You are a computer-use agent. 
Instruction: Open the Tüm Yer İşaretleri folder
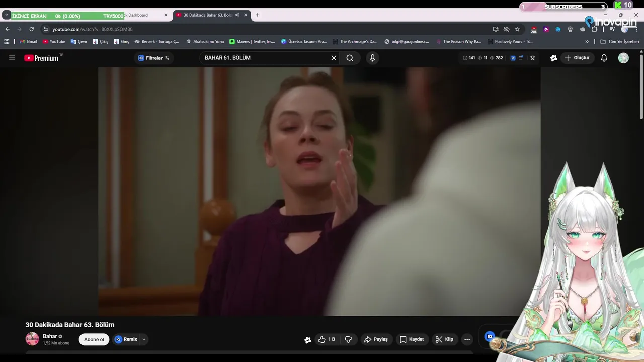pos(620,42)
